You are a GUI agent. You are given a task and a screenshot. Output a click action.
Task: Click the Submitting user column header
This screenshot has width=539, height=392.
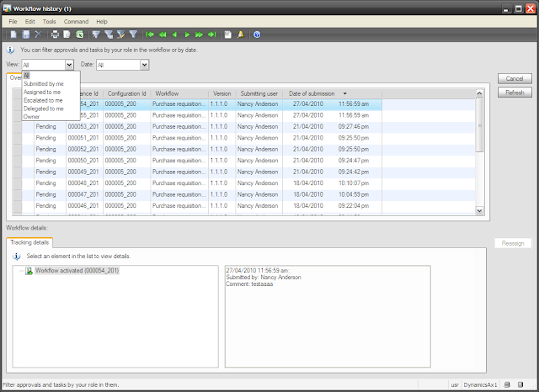[x=259, y=93]
